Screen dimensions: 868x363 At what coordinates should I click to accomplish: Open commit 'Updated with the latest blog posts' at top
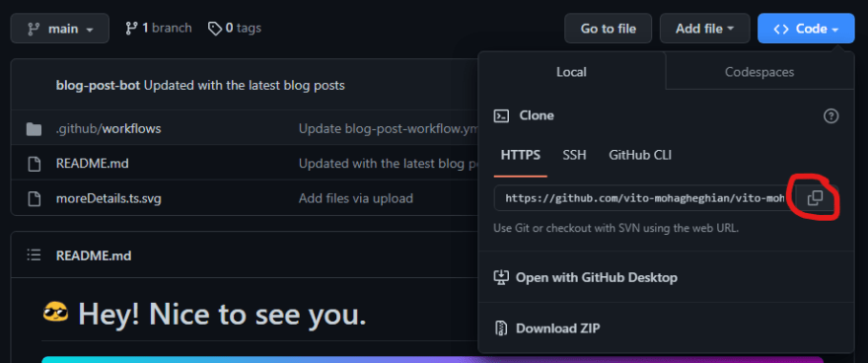point(245,86)
